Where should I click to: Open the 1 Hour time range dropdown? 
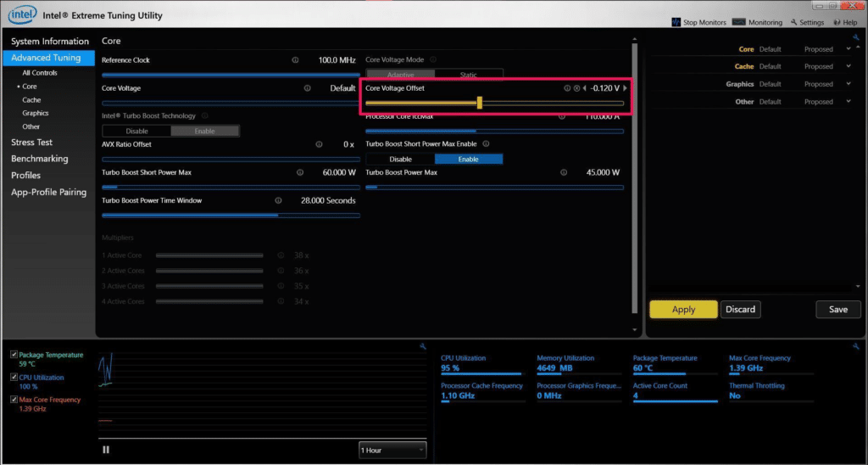[x=392, y=450]
